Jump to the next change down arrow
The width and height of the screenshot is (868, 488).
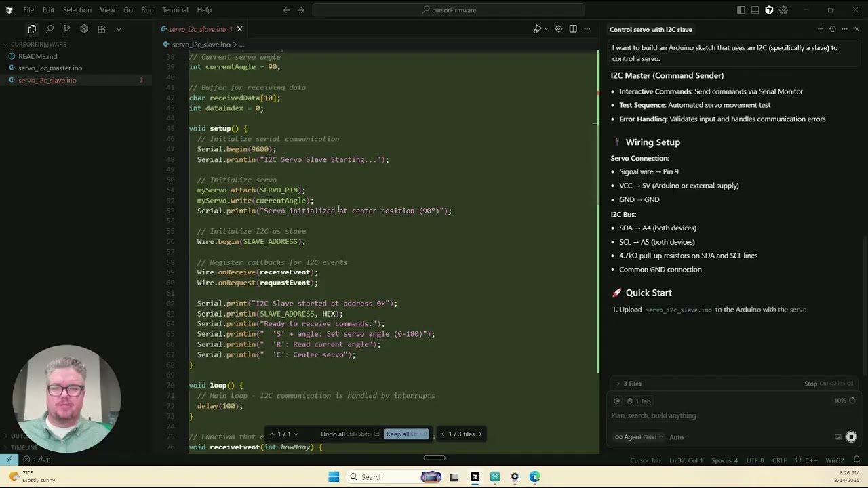296,434
